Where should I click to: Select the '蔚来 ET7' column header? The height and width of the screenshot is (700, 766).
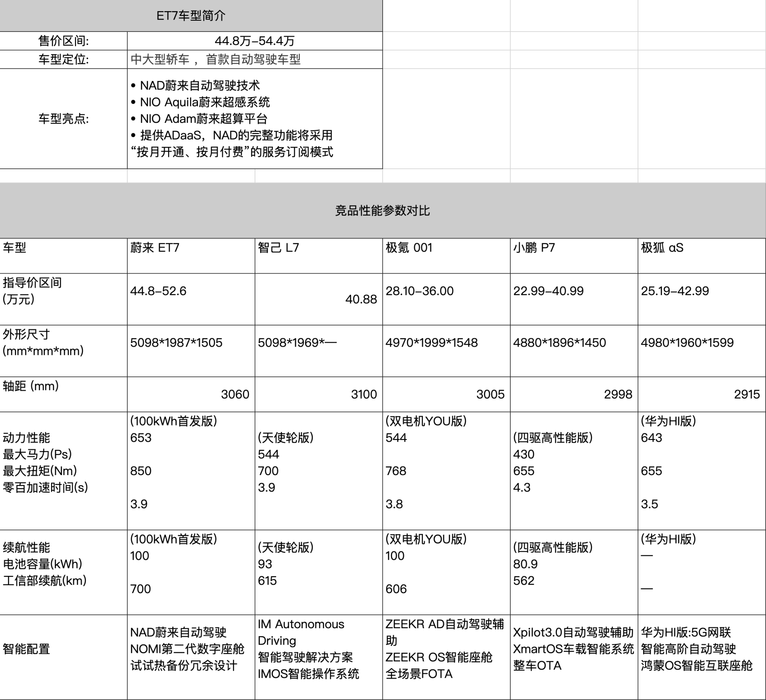tap(191, 256)
